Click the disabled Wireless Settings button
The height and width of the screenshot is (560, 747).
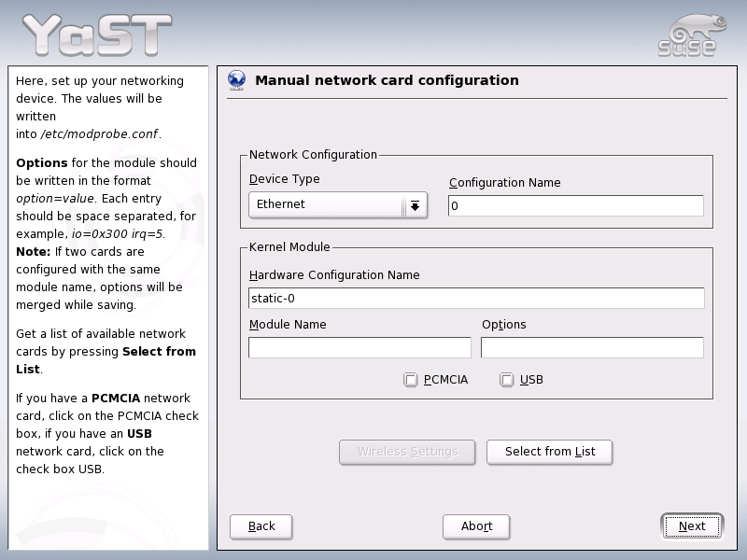point(407,452)
